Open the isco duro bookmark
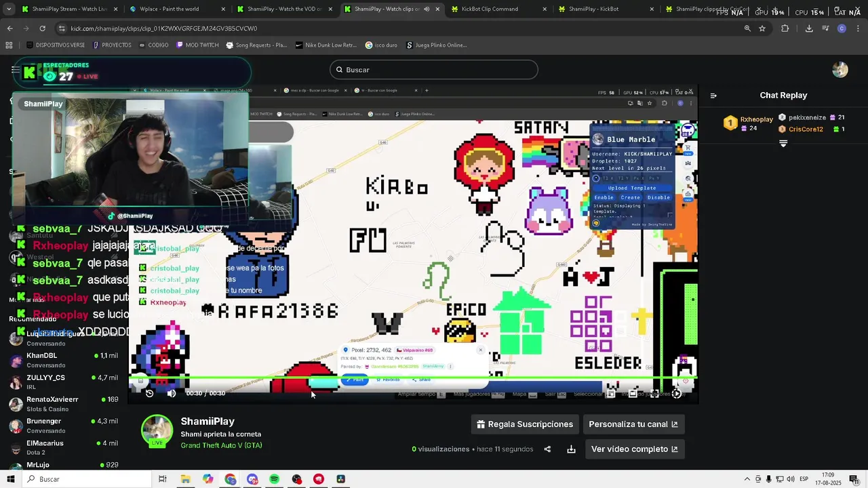The height and width of the screenshot is (488, 868). click(382, 45)
